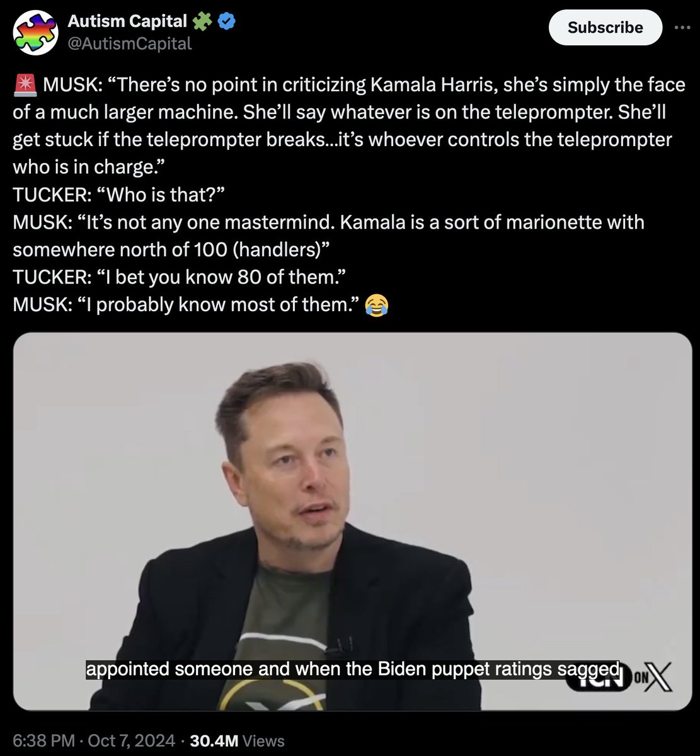Screen dimensions: 700x756
Task: Open the three-dot more options menu
Action: point(682,27)
